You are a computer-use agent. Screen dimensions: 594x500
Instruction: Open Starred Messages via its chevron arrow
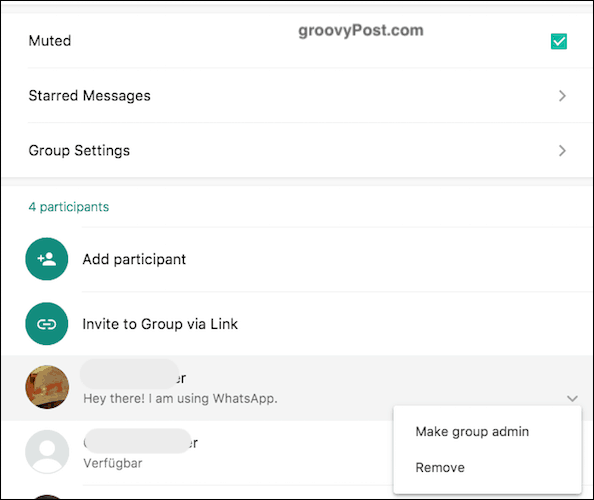[562, 96]
